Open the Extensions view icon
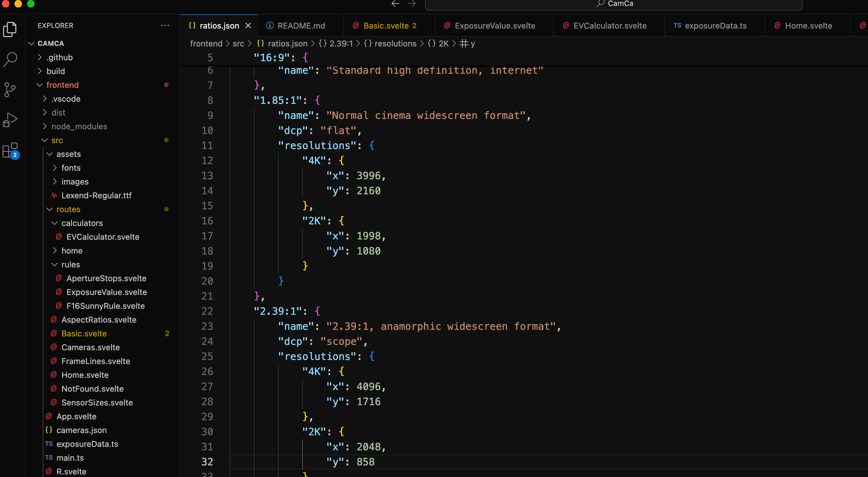This screenshot has width=868, height=477. pyautogui.click(x=10, y=150)
